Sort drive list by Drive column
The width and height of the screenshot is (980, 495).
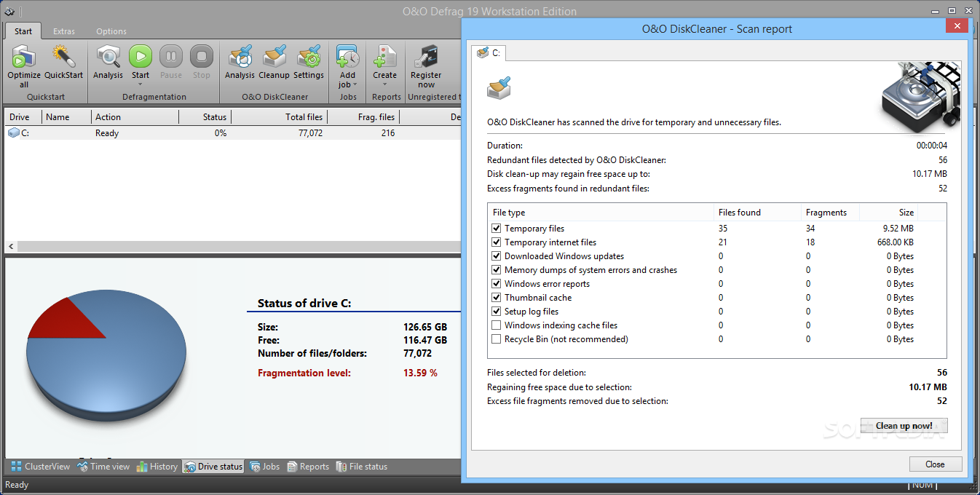(23, 117)
